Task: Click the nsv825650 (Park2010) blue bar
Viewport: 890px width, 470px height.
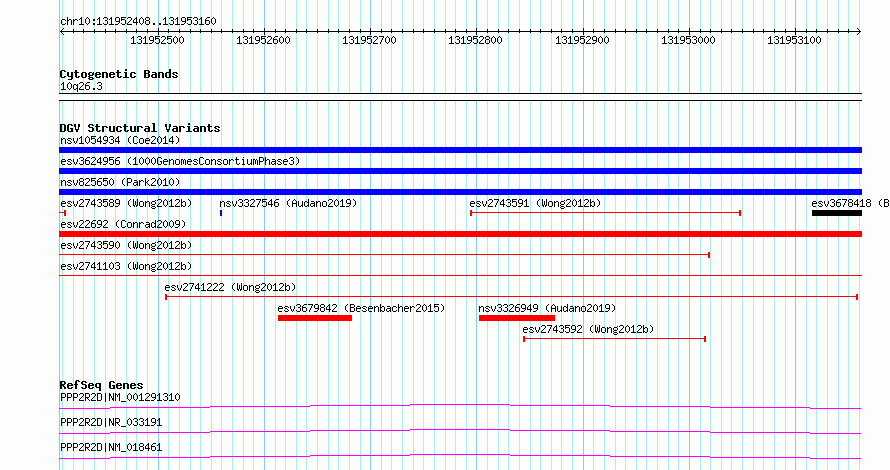Action: tap(460, 192)
